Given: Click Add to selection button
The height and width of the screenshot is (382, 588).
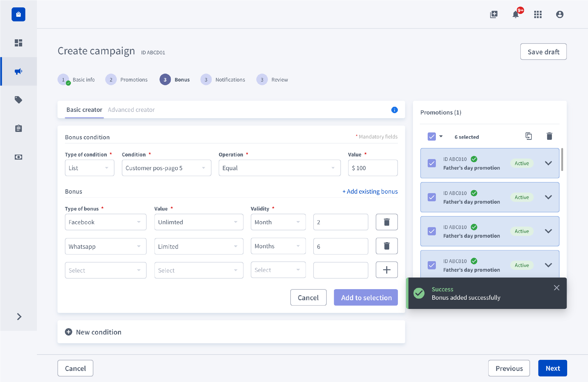Looking at the screenshot, I should pos(366,297).
